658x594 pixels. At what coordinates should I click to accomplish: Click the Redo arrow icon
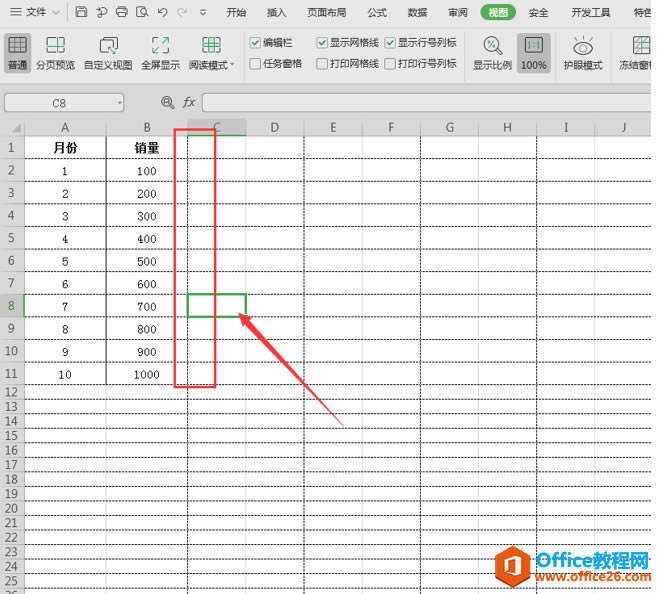tap(182, 12)
